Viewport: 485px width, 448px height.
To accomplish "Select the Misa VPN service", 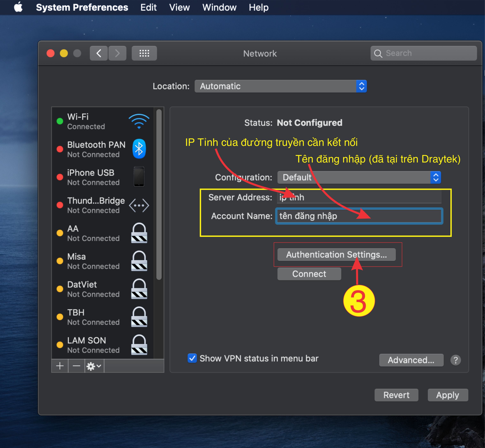I will tap(103, 261).
